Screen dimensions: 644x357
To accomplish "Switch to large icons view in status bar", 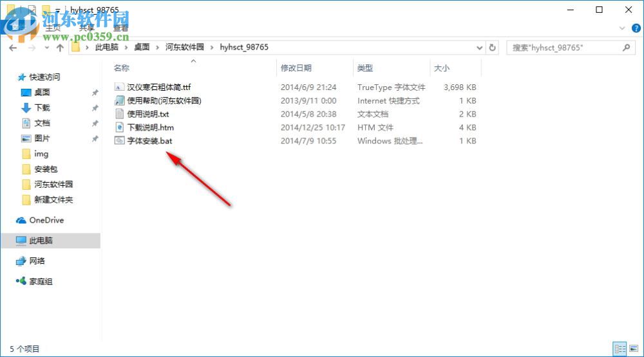I will [x=634, y=349].
